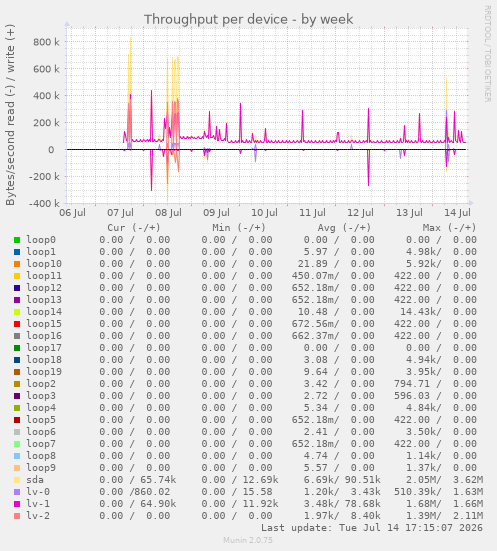Click the loop15 red legend swatch
Viewport: 497px width, 551px height.
17,324
